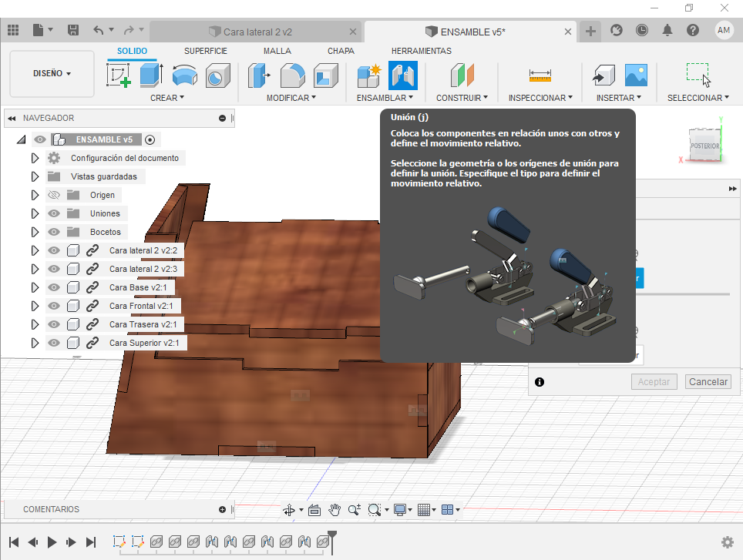Viewport: 743px width, 560px height.
Task: Click the Cancelar button in the dialog
Action: [x=708, y=381]
